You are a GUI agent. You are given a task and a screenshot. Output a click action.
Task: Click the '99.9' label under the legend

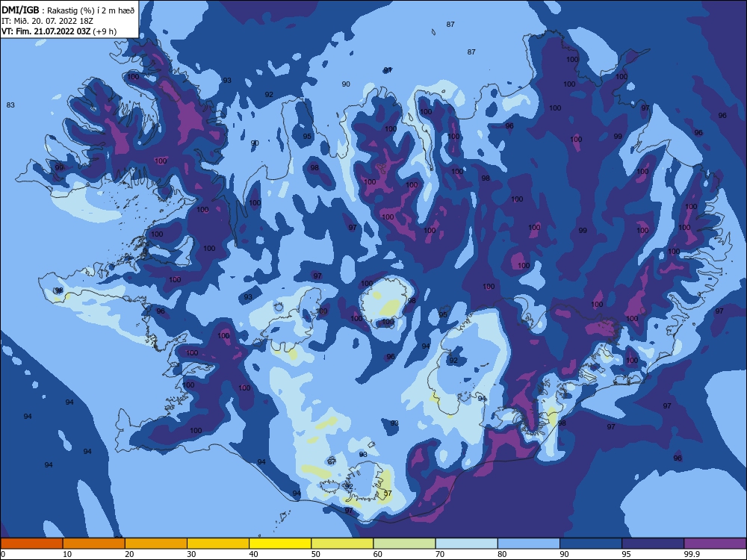(692, 554)
